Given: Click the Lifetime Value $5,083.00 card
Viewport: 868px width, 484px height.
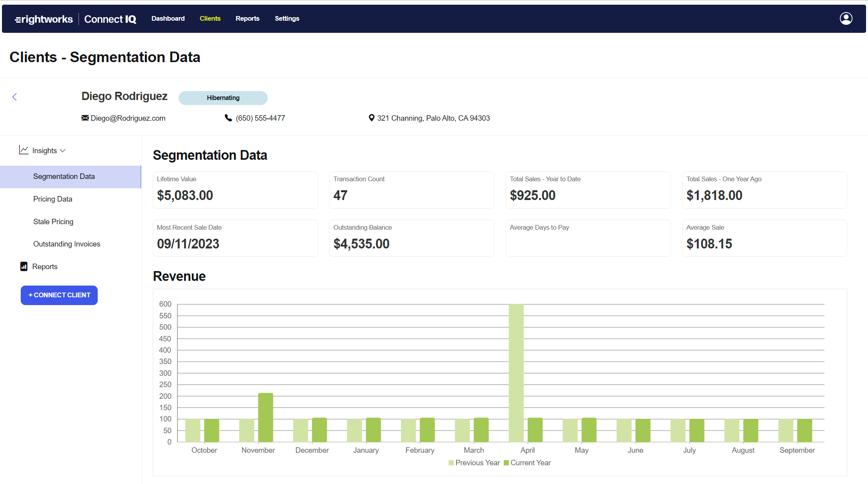Looking at the screenshot, I should click(235, 190).
